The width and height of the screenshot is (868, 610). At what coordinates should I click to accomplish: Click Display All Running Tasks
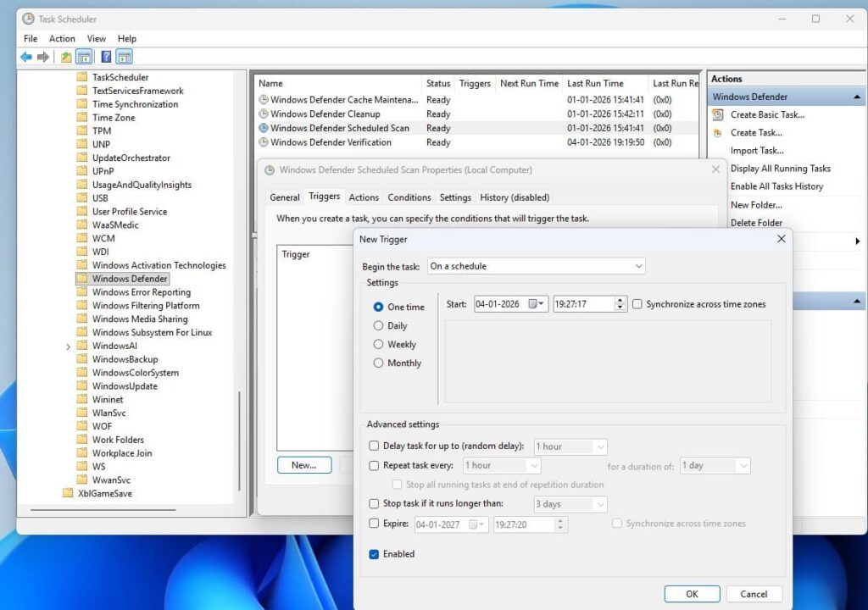coord(781,169)
